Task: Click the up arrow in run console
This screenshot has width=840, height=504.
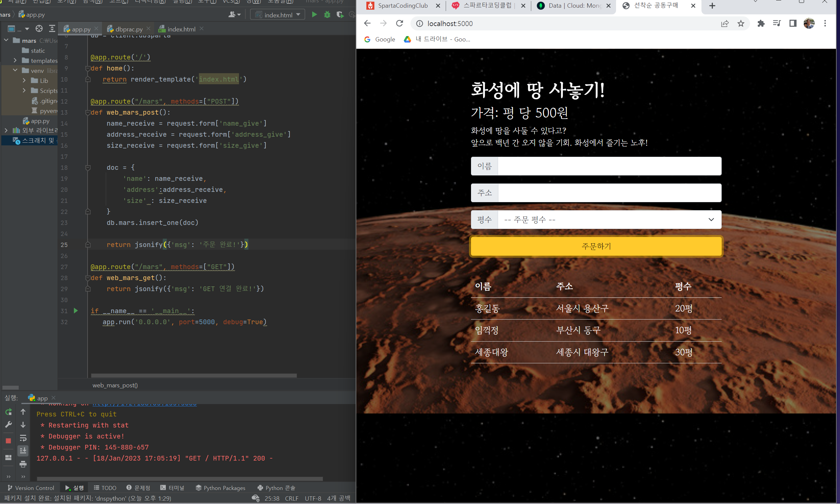Action: click(x=23, y=412)
